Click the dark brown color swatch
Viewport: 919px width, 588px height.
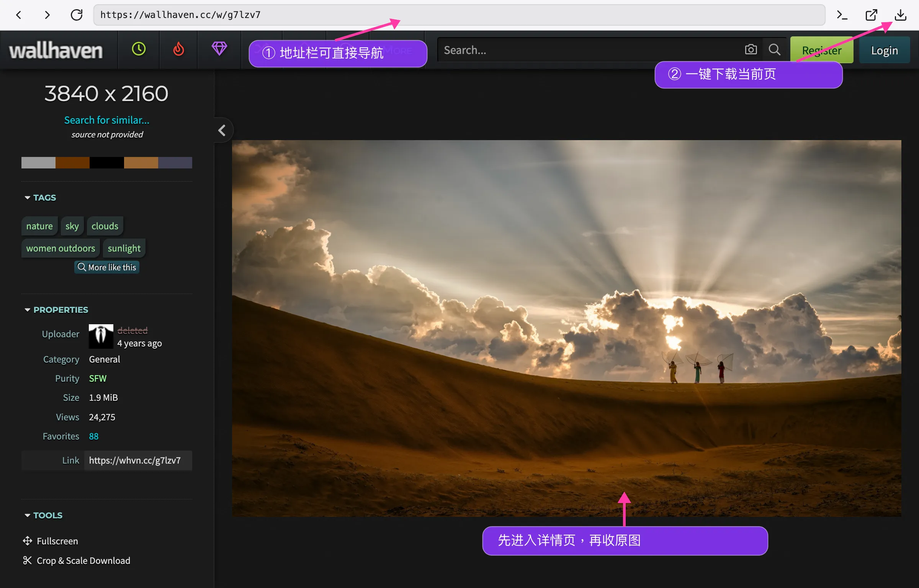tap(72, 163)
